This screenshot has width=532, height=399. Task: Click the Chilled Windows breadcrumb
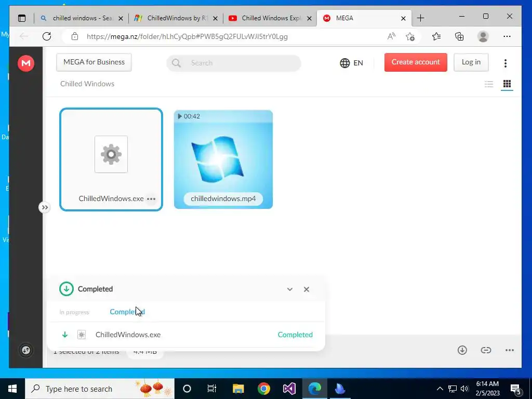tap(87, 84)
